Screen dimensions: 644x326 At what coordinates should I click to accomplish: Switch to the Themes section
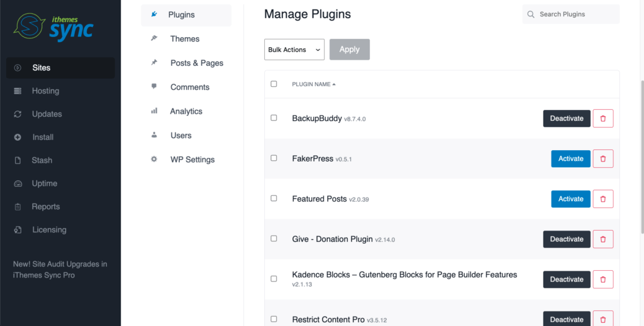[x=186, y=39]
